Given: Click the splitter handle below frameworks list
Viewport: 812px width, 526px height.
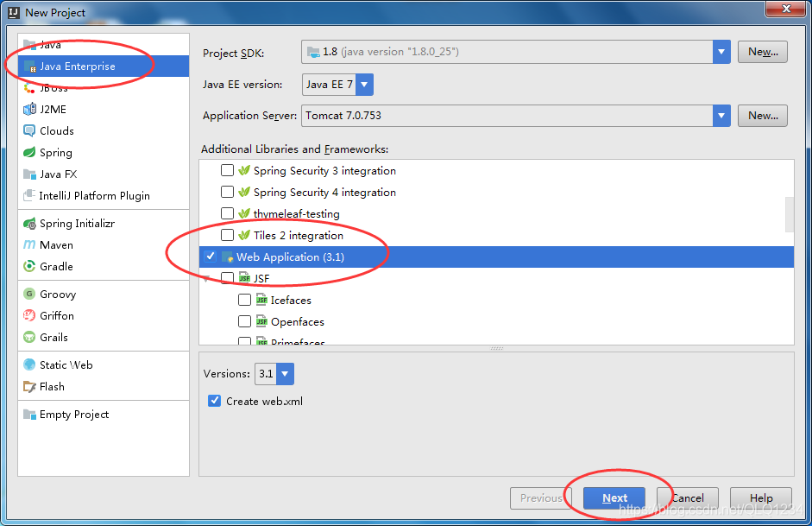Looking at the screenshot, I should 497,349.
